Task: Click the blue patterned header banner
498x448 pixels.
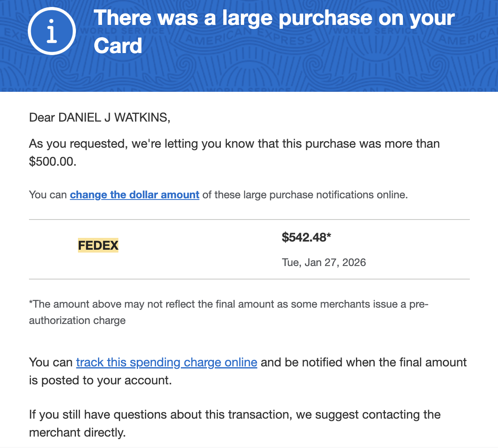Action: 249,46
